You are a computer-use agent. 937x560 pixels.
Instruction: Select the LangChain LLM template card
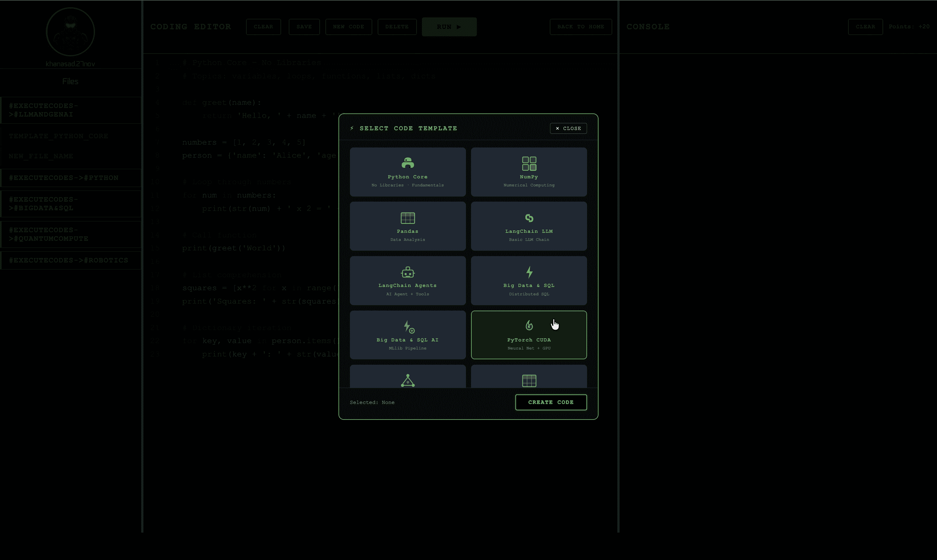[529, 226]
